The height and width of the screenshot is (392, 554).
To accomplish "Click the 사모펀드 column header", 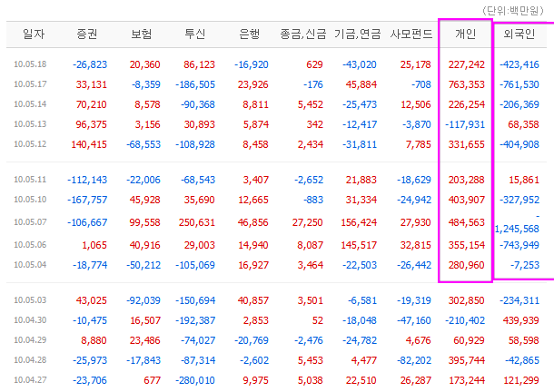I will (411, 34).
